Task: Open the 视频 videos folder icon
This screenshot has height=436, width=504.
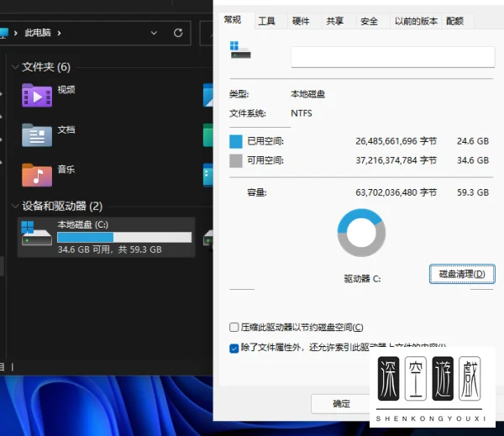Action: 37,95
